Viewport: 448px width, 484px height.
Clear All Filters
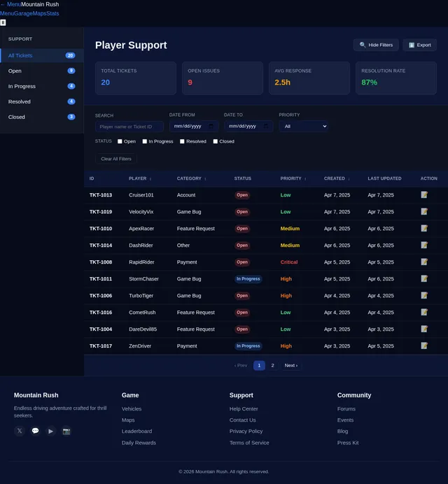(116, 159)
